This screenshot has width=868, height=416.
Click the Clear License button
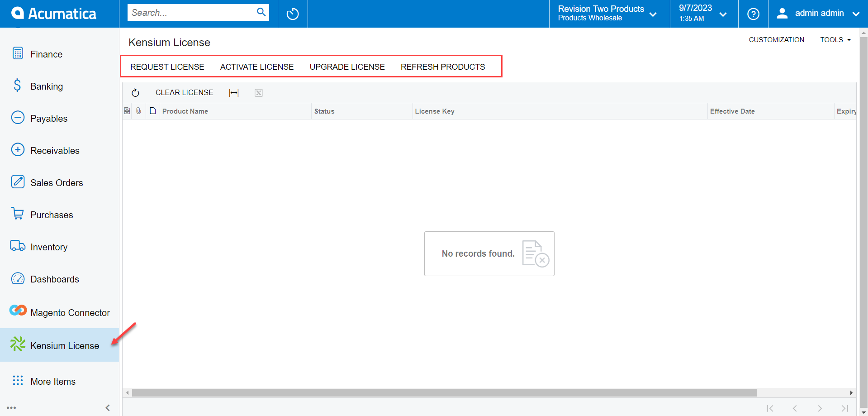pos(184,92)
